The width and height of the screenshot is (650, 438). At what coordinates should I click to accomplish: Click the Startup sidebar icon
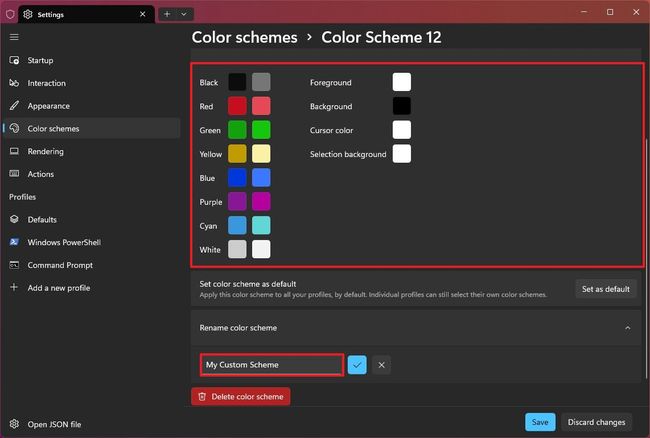click(x=14, y=60)
